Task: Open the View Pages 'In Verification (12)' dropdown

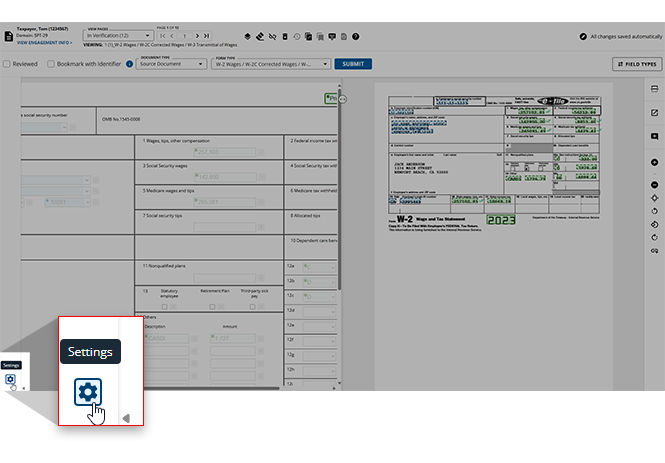Action: [118, 36]
